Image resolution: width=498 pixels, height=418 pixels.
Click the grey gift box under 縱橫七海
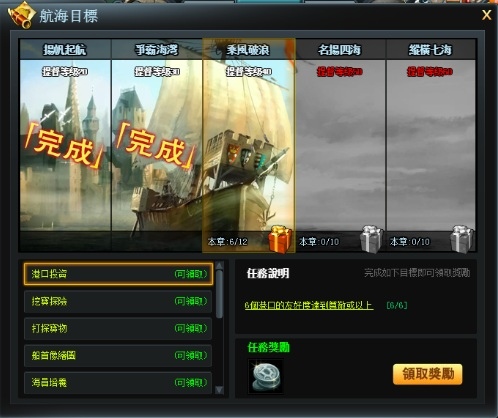462,239
